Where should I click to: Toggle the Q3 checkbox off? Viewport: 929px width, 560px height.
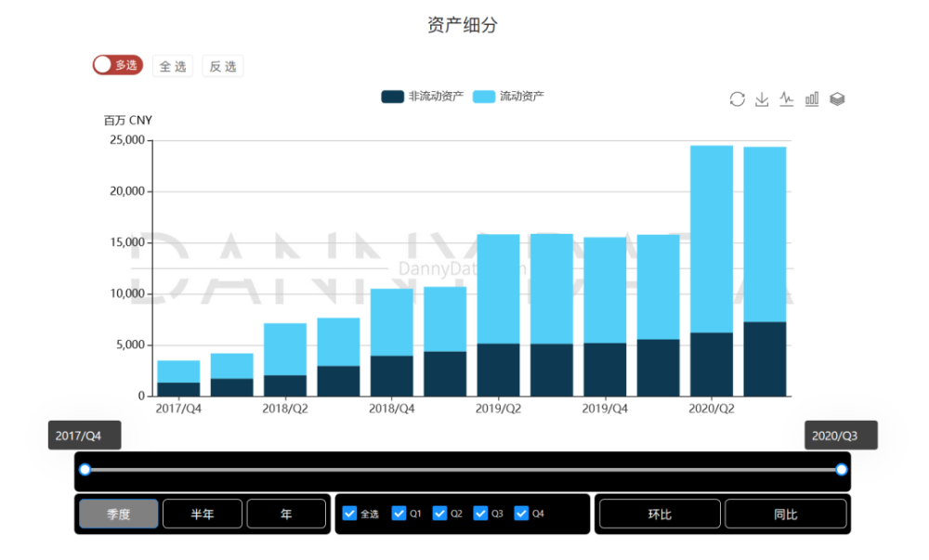point(481,513)
